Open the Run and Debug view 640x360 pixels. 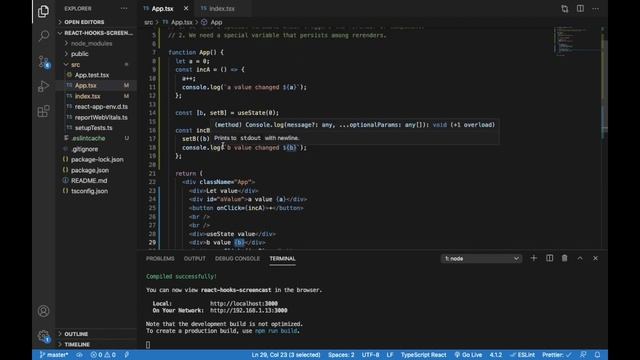point(43,86)
